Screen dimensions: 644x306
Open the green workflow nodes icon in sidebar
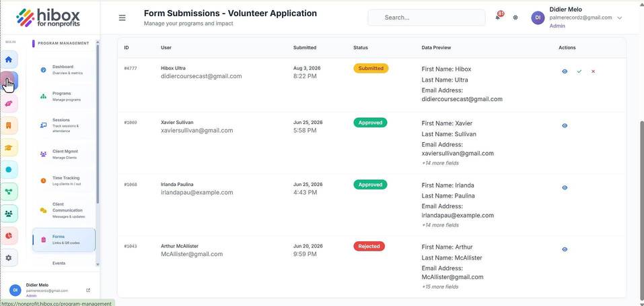(x=9, y=191)
